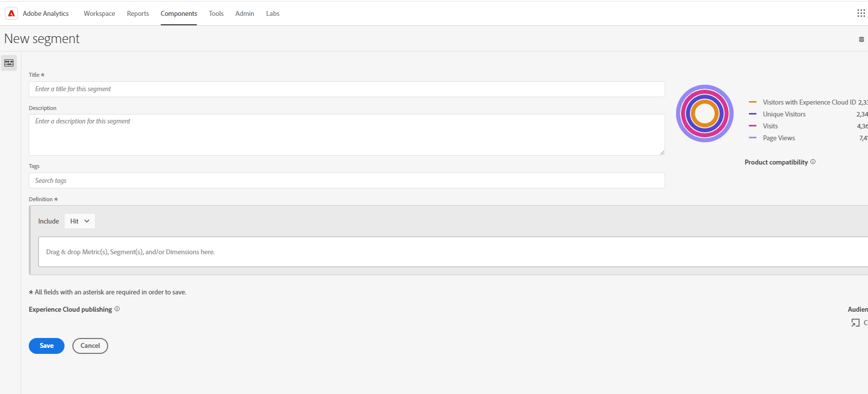This screenshot has width=868, height=394.
Task: Click the pink Visits legend swatch
Action: tap(752, 126)
